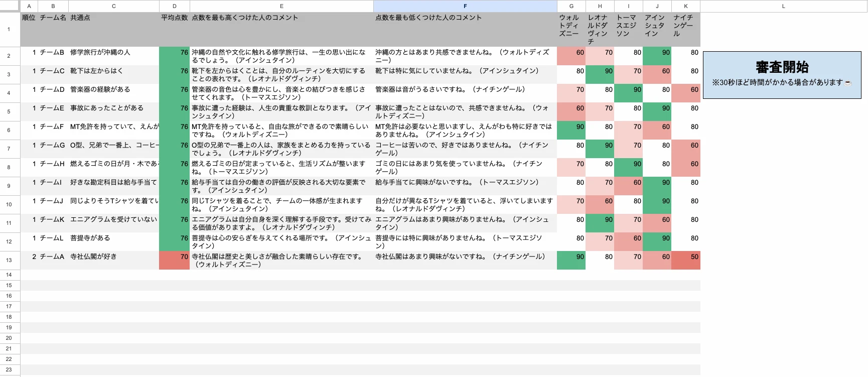The width and height of the screenshot is (868, 377).
Task: Click チームD's ナイチンゲール score 60 cell
Action: coord(685,93)
